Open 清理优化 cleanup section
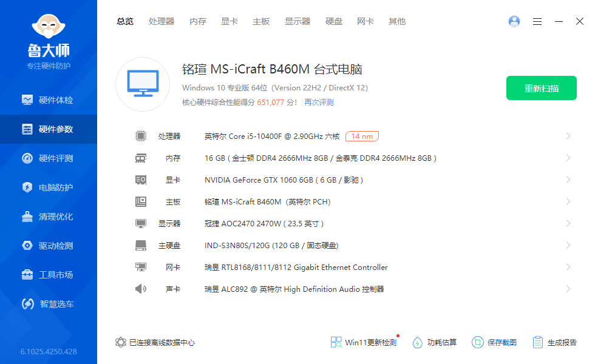This screenshot has width=595, height=364. (49, 217)
